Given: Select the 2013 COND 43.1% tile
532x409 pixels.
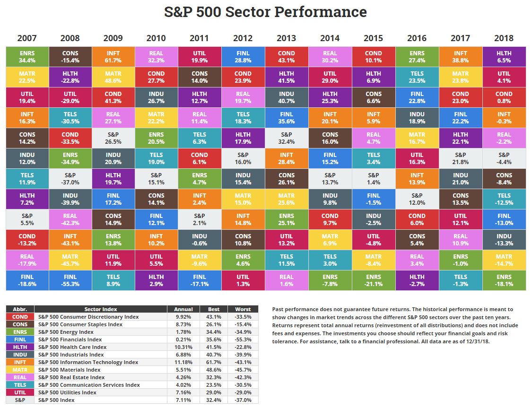Looking at the screenshot, I should (287, 57).
